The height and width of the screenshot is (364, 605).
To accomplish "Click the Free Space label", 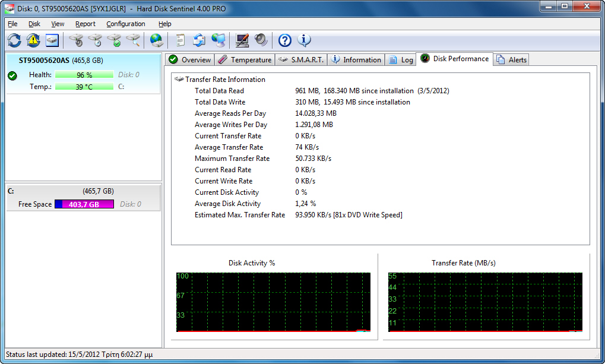I will click(x=34, y=204).
